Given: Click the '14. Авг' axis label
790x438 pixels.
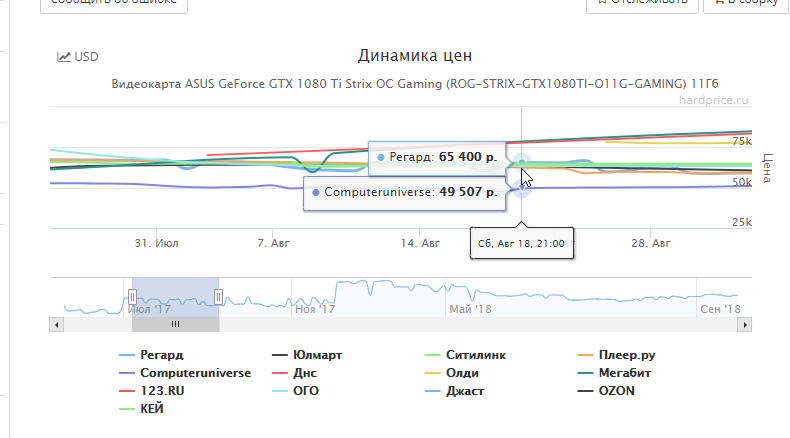Looking at the screenshot, I should (420, 243).
